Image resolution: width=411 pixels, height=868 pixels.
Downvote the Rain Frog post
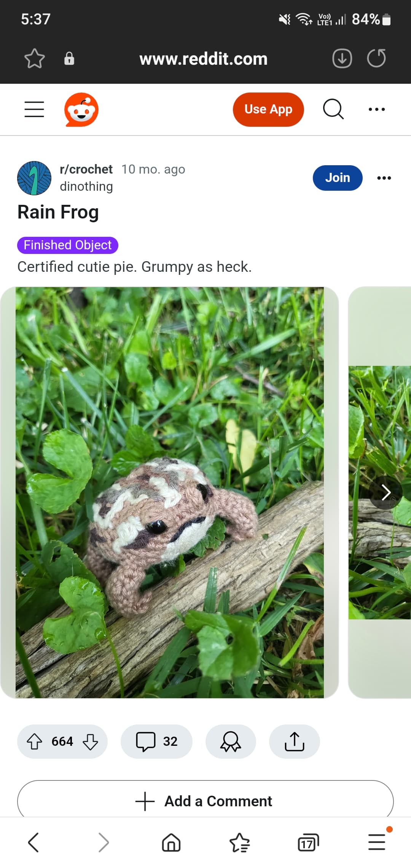click(90, 742)
